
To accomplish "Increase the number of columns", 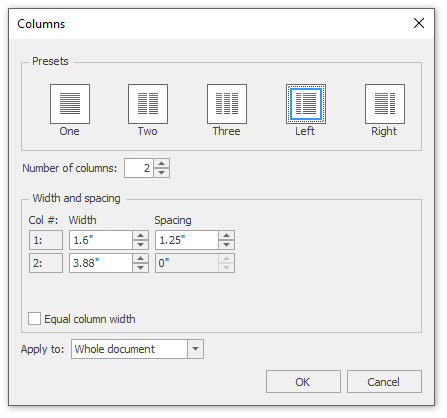I will coord(162,164).
